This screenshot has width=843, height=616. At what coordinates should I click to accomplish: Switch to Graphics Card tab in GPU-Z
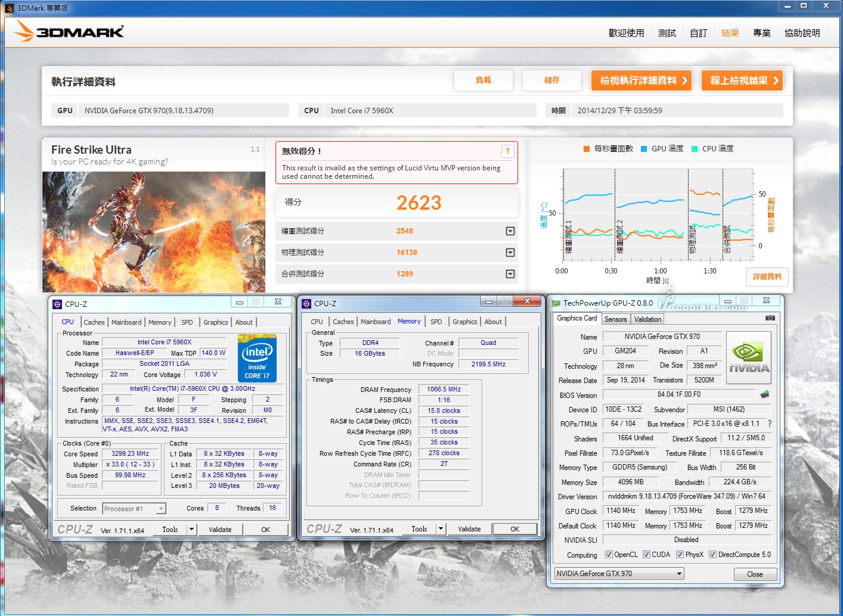[x=577, y=319]
